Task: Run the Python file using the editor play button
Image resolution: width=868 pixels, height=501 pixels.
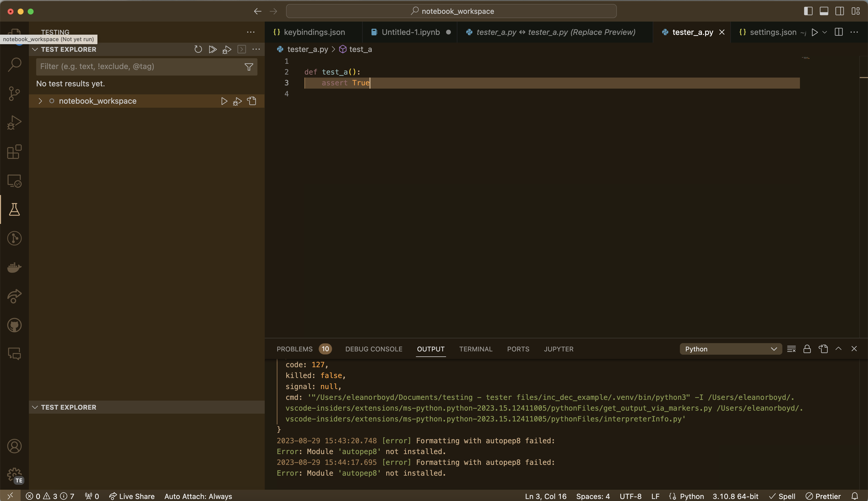Action: click(x=815, y=32)
